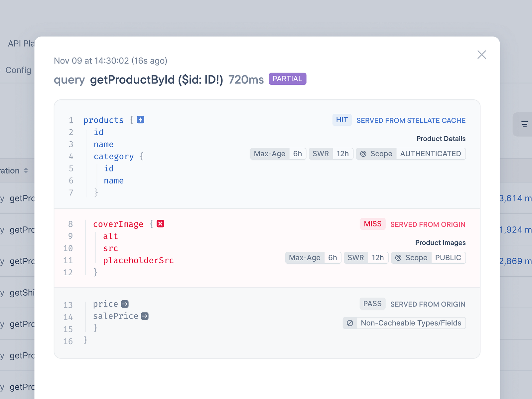Click the red non-cacheable icon beside coverImage

pos(161,223)
